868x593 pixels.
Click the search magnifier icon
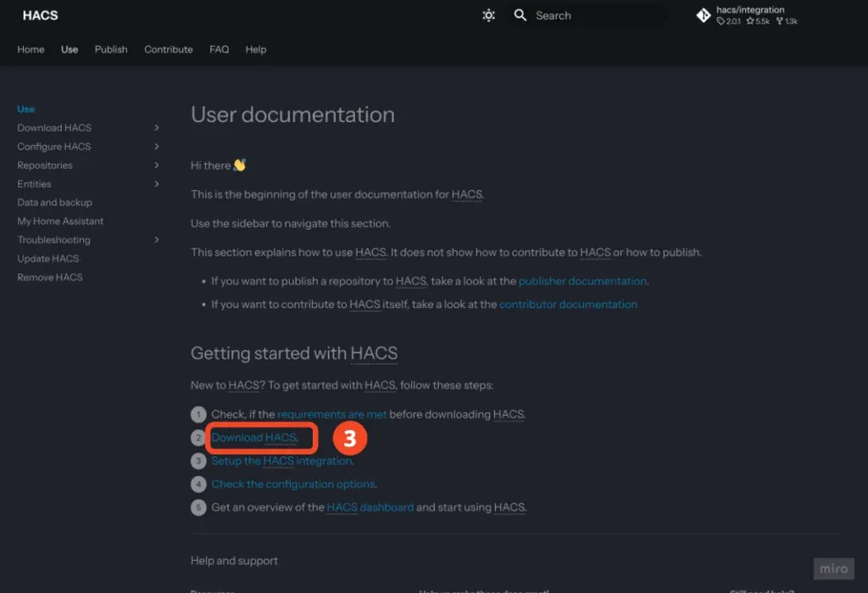click(x=520, y=15)
